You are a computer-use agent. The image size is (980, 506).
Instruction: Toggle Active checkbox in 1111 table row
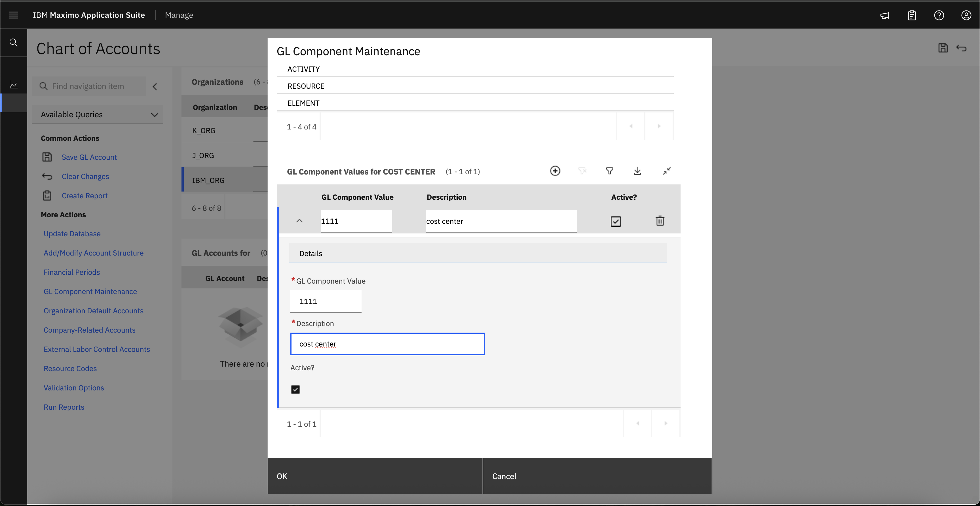coord(616,221)
